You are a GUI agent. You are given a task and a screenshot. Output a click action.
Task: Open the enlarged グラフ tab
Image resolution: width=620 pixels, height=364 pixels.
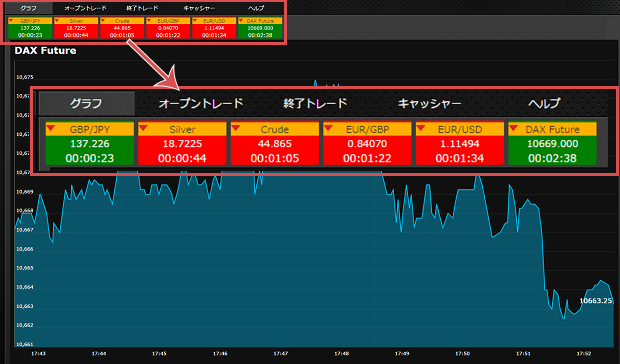[87, 104]
